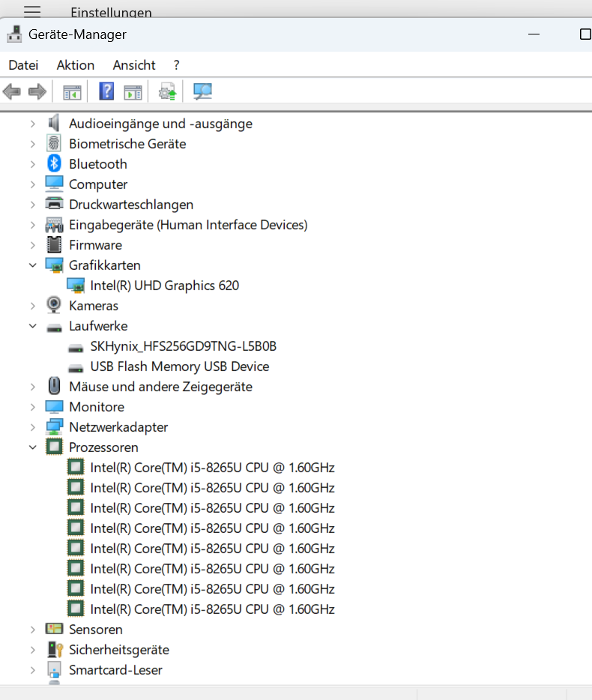Click the Geräte-Manager title bar icon
Screen dimensions: 592x700
(x=15, y=34)
